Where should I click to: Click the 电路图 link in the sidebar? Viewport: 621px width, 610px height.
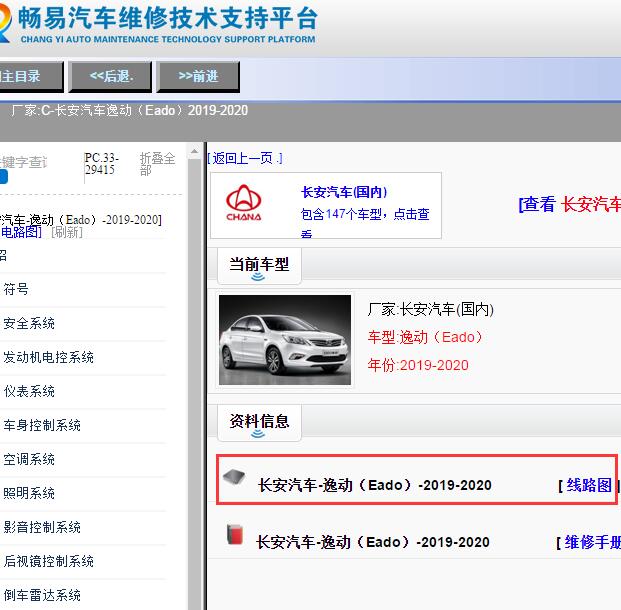21,232
